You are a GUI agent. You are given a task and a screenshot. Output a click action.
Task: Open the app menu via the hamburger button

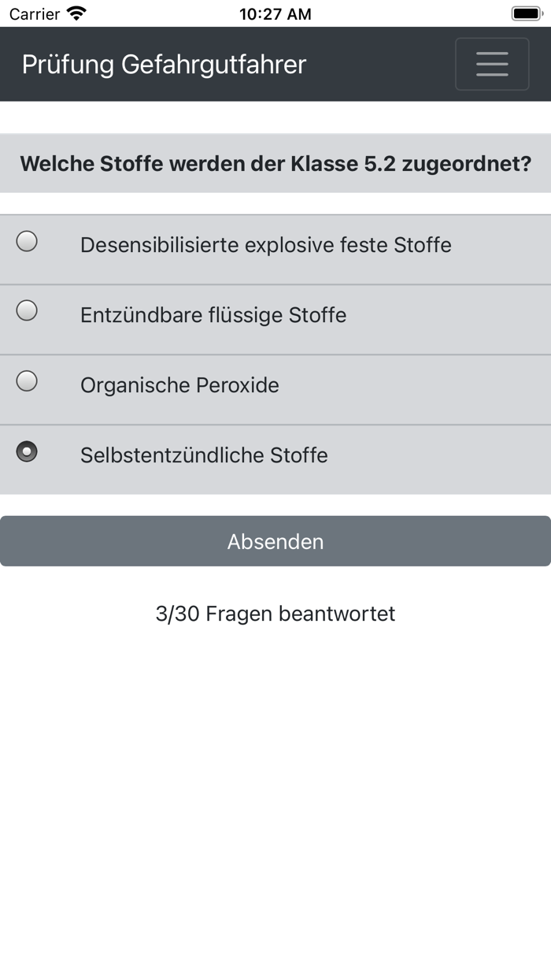(492, 64)
